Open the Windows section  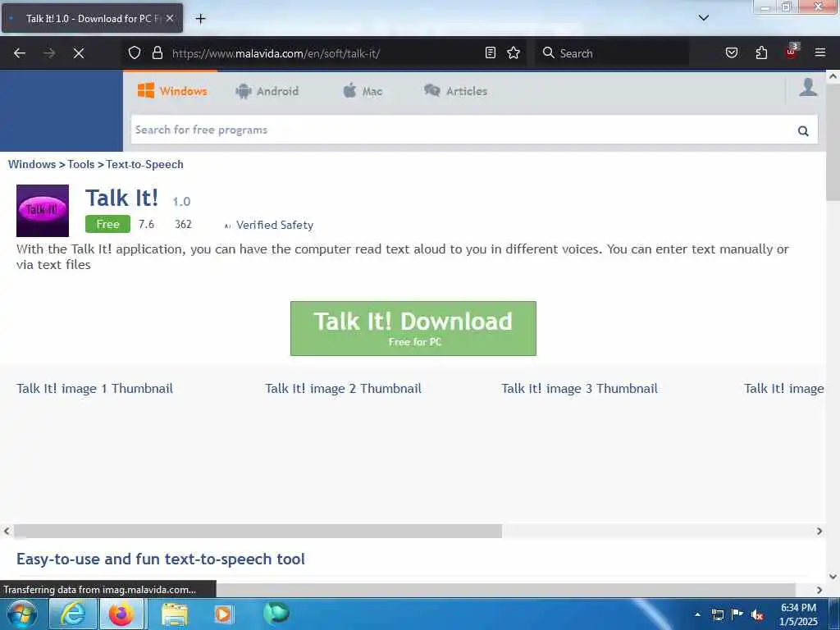coord(172,91)
